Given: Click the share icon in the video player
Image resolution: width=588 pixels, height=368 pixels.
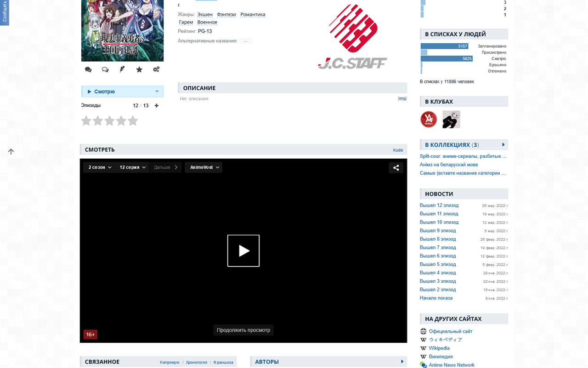Looking at the screenshot, I should point(396,167).
